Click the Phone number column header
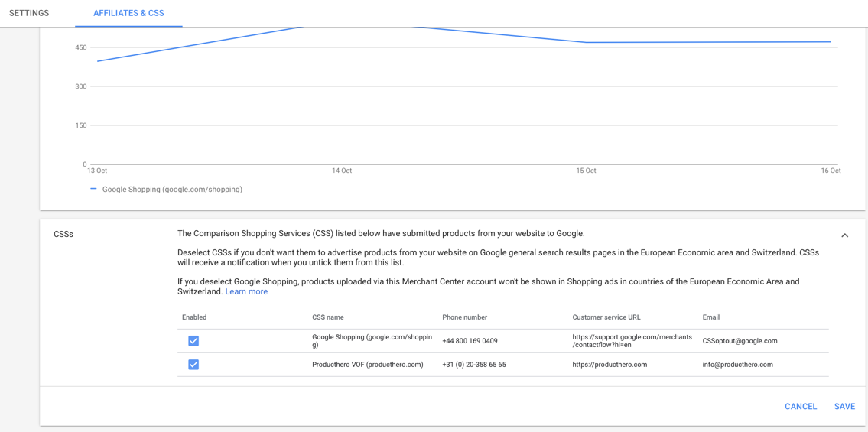Image resolution: width=868 pixels, height=432 pixels. [x=464, y=317]
